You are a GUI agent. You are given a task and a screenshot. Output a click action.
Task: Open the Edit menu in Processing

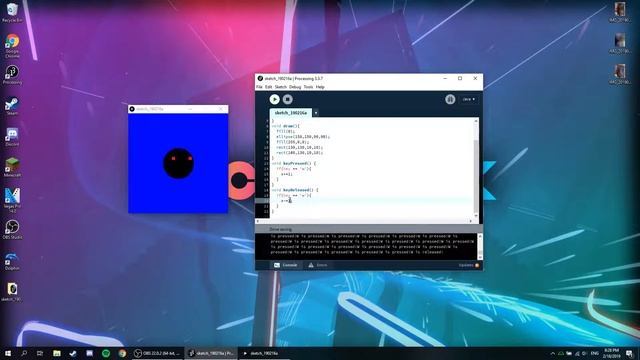tap(268, 87)
